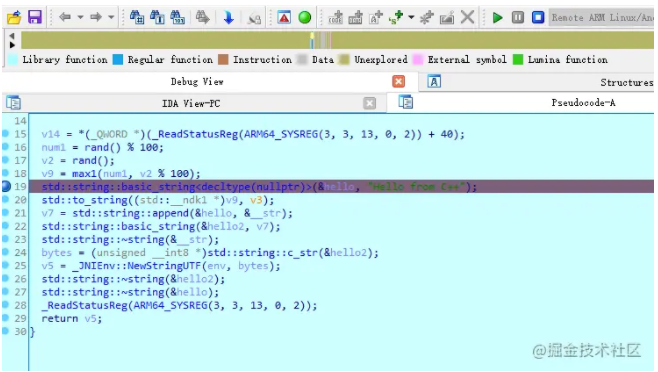Click the IDA View-PC tab icon
The width and height of the screenshot is (658, 372).
coord(13,103)
